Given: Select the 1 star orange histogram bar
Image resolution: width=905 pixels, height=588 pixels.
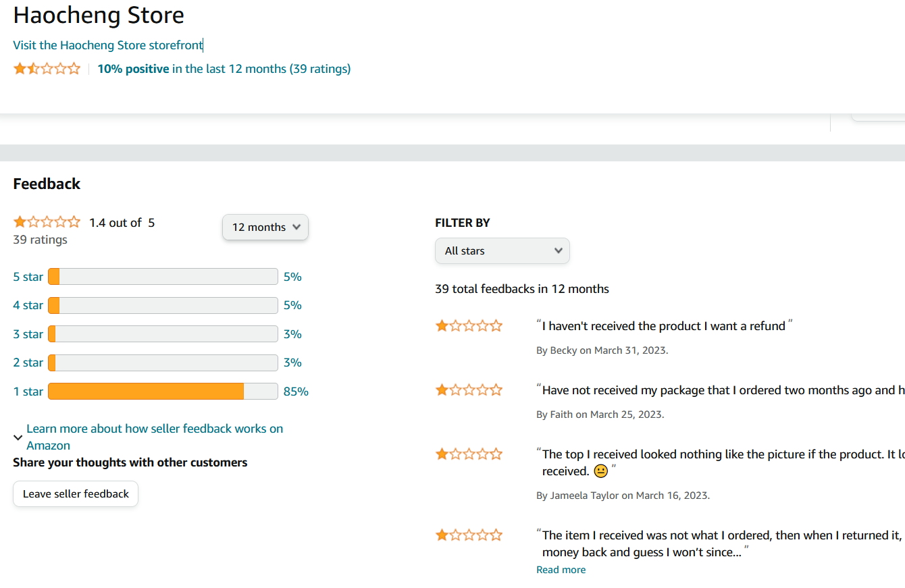Looking at the screenshot, I should pos(146,392).
